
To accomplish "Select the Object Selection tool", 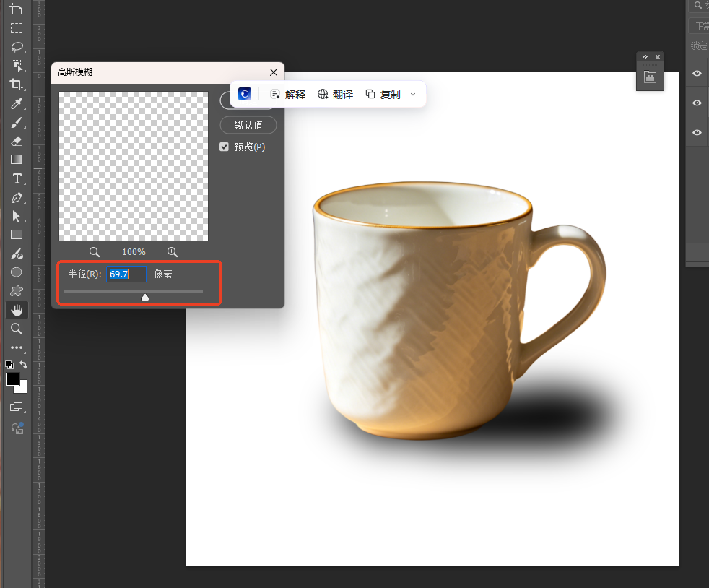I will (17, 66).
